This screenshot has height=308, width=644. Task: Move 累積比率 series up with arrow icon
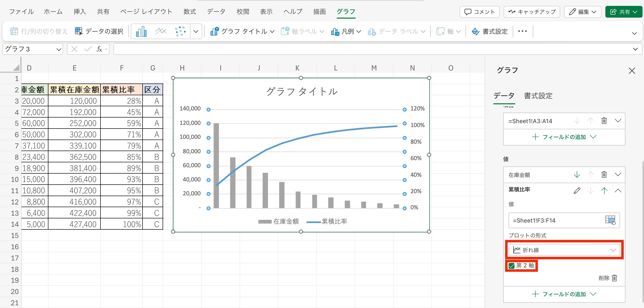pos(604,190)
